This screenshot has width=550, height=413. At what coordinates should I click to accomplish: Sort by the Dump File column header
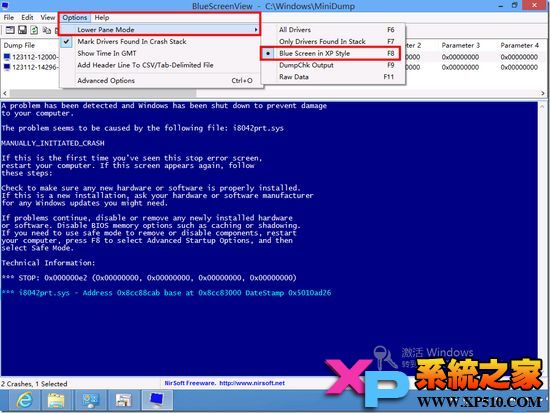point(19,45)
